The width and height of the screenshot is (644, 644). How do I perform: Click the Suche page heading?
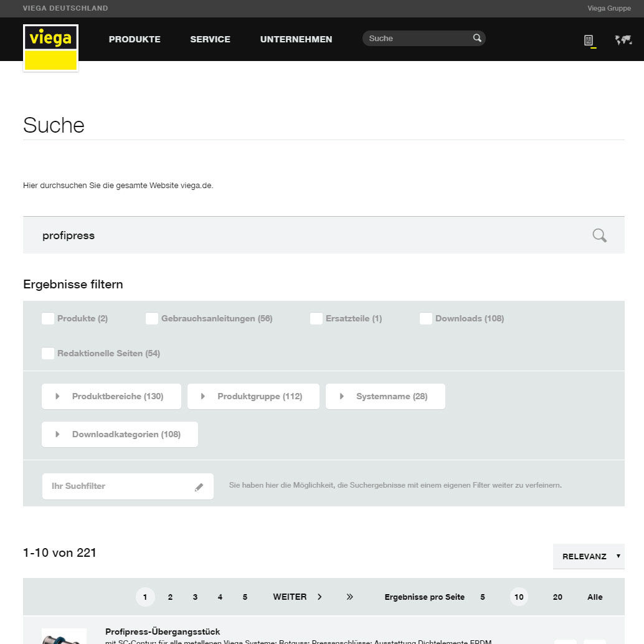coord(54,125)
